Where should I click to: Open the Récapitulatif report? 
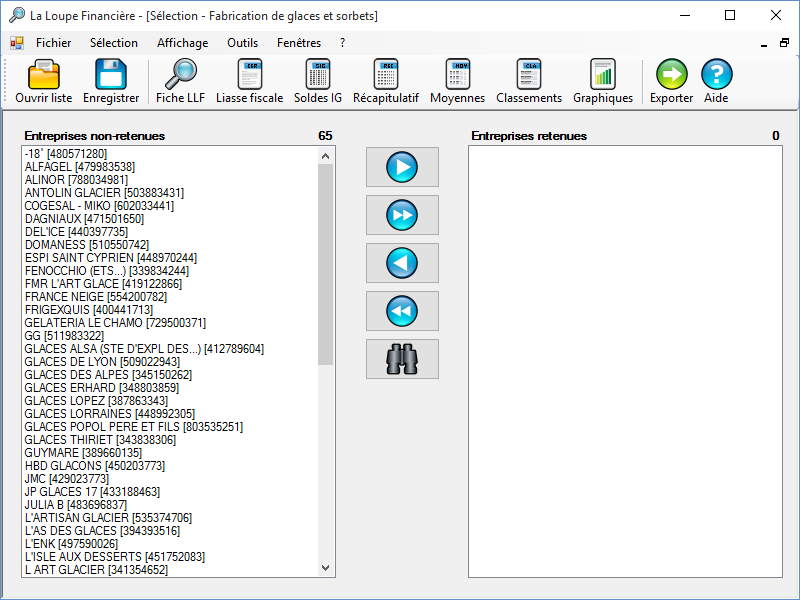(x=386, y=82)
